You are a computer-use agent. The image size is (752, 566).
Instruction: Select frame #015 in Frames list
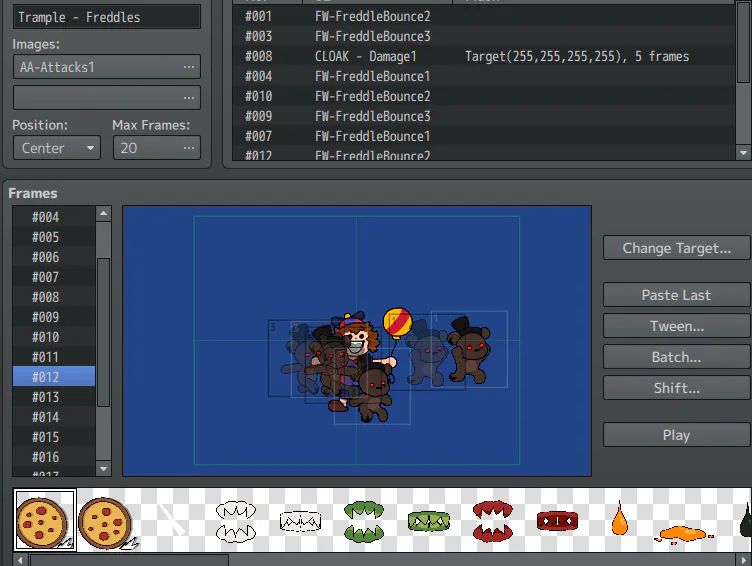pyautogui.click(x=54, y=437)
